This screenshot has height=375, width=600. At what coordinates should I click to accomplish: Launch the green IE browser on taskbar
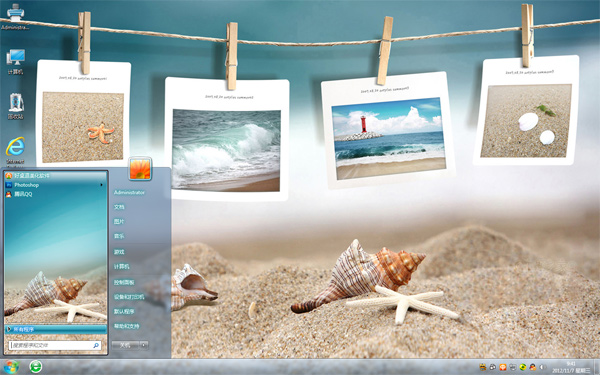[x=36, y=367]
